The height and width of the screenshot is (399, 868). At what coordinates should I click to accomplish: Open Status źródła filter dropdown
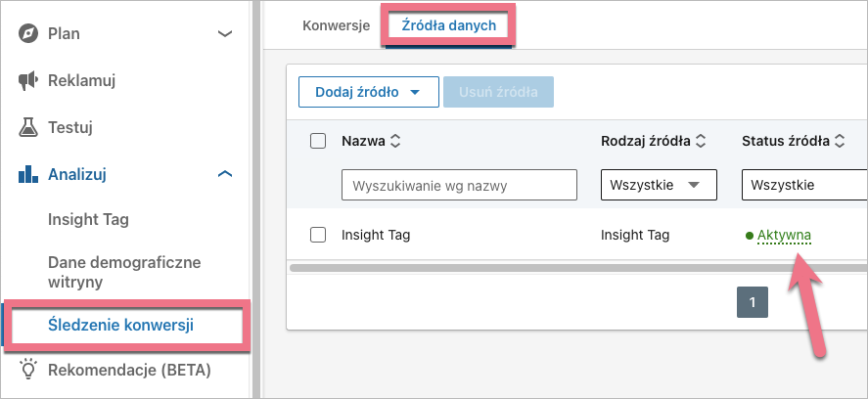pyautogui.click(x=802, y=185)
